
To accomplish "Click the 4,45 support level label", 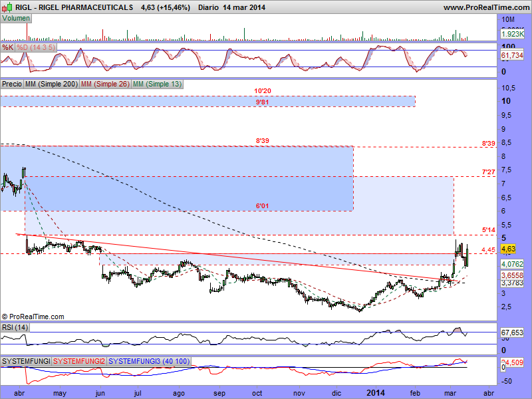I will tap(488, 250).
